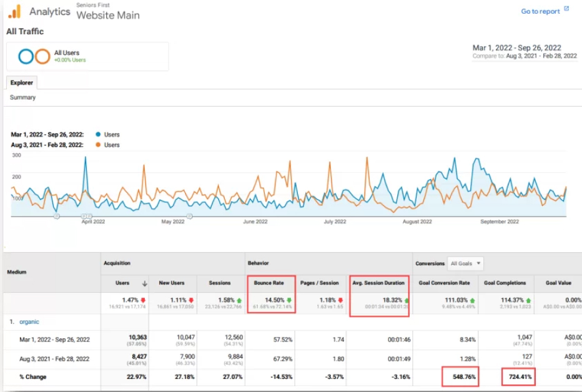This screenshot has width=582, height=392.
Task: Sort by the Goal Value column header
Action: tap(558, 283)
